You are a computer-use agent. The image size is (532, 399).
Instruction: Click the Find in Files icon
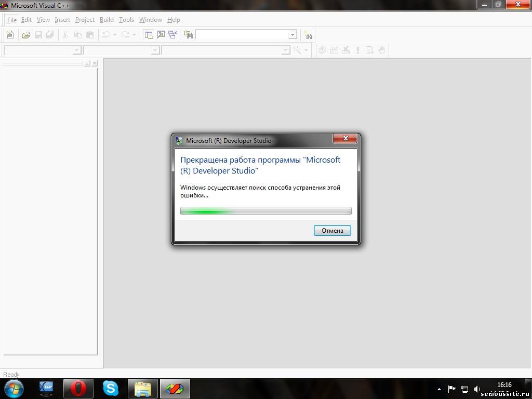point(188,35)
